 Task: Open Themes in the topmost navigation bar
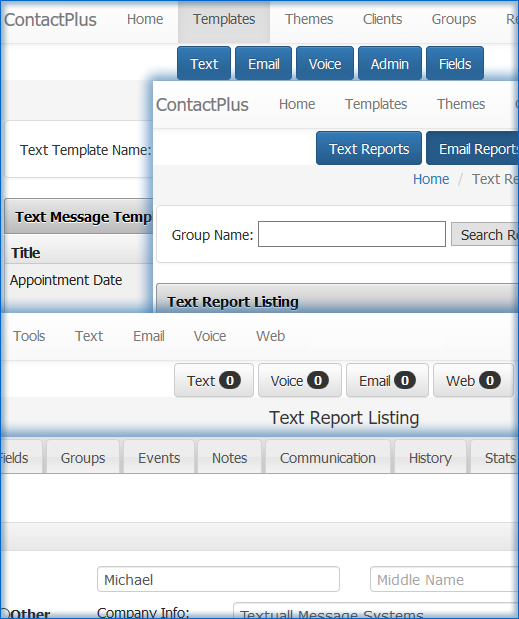(x=309, y=19)
